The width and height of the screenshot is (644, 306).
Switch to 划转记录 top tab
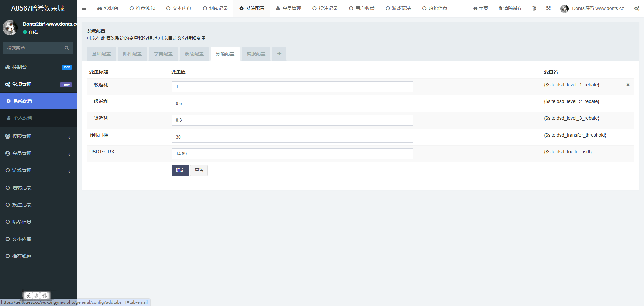click(215, 8)
